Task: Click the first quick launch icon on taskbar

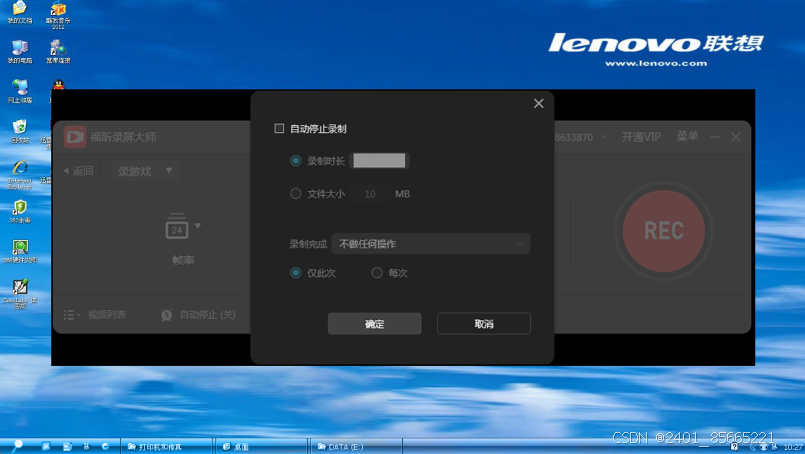Action: coord(46,446)
